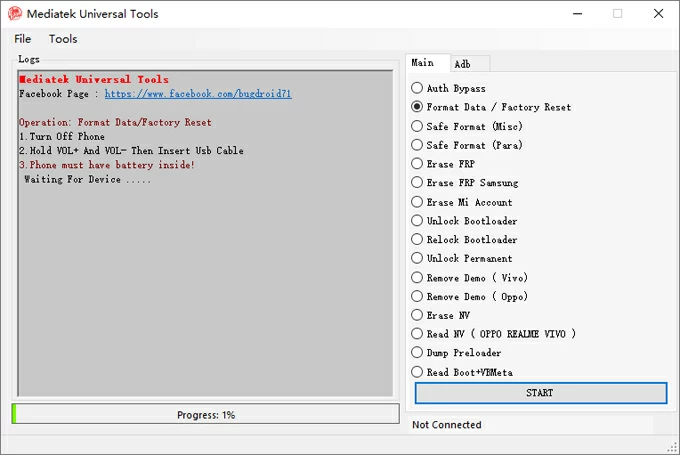This screenshot has width=680, height=455.
Task: Pick the Dump Preloader option
Action: point(418,353)
